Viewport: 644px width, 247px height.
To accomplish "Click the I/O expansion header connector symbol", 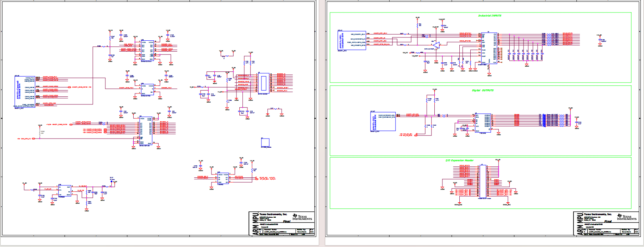I will click(x=483, y=181).
